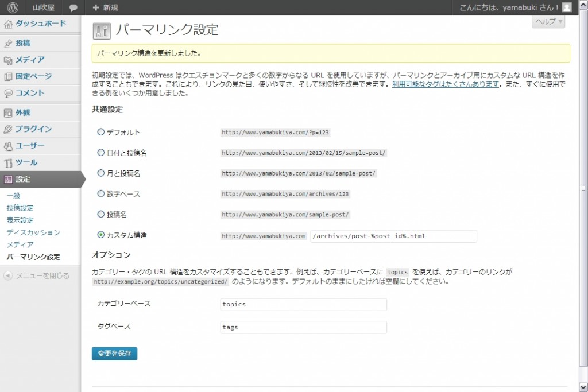Select the デフォルト permalink radio button
The width and height of the screenshot is (588, 392).
(x=101, y=132)
